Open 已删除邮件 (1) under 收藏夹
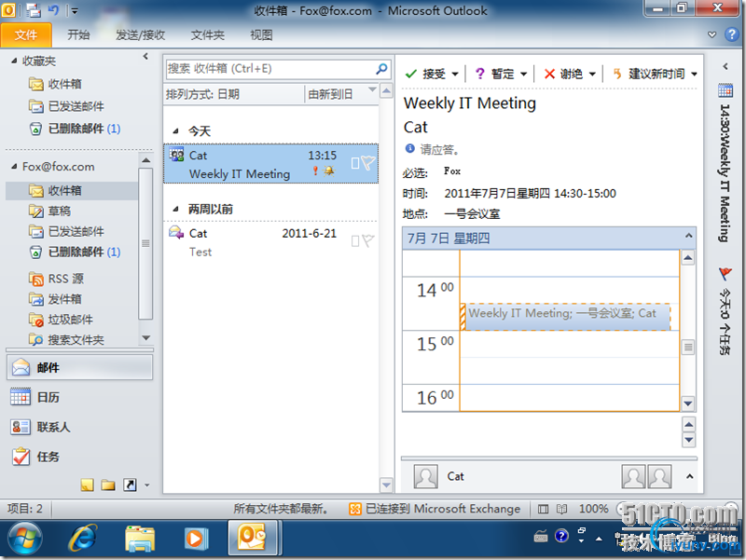This screenshot has width=746, height=560. tap(75, 129)
